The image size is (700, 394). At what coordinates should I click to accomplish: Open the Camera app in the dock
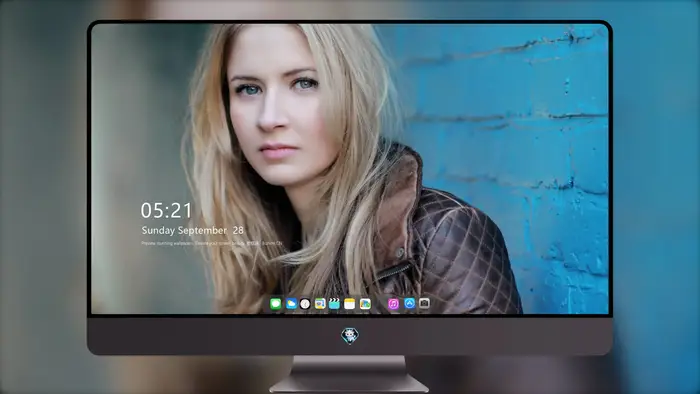pos(424,303)
